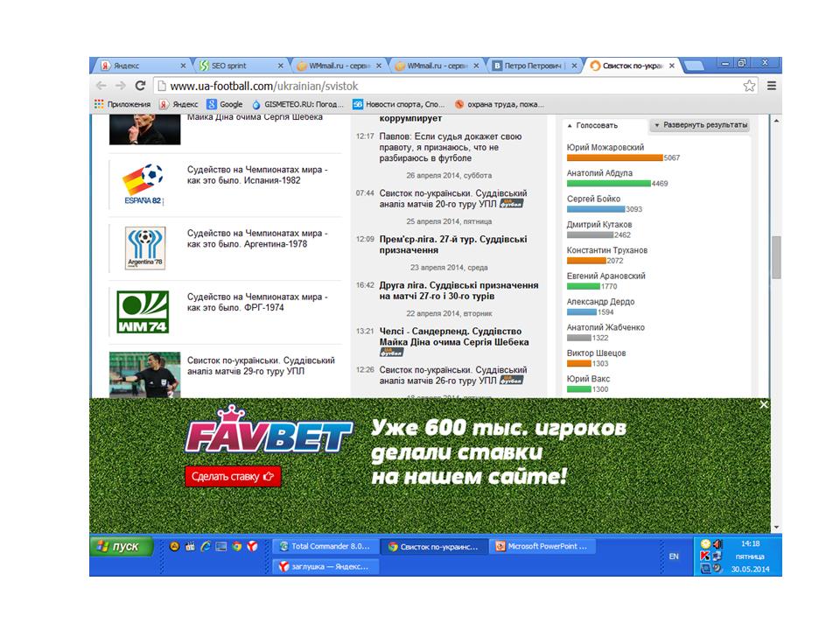Image resolution: width=840 pixels, height=630 pixels.
Task: Click Юрий Можаровский orange vote bar
Action: 614,157
